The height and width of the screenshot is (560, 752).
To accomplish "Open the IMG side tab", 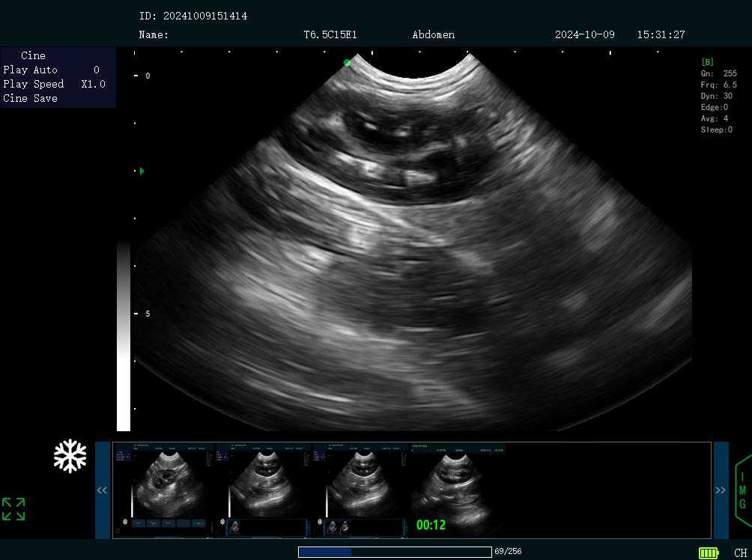I will (x=742, y=490).
